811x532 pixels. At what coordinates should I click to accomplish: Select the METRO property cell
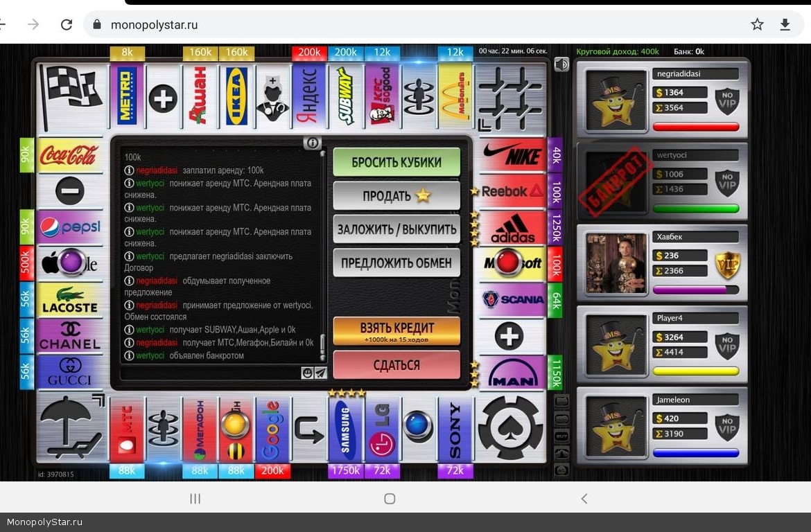coord(127,96)
